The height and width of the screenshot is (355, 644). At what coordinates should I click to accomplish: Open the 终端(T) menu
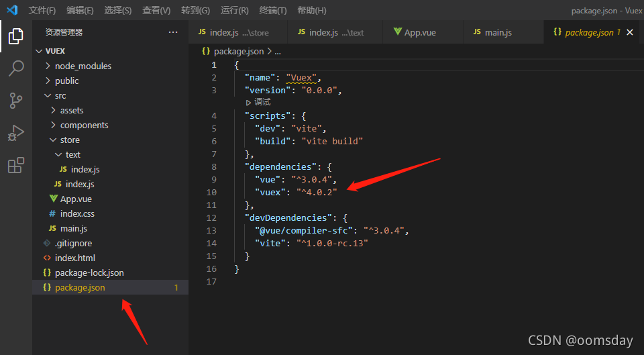(x=273, y=10)
